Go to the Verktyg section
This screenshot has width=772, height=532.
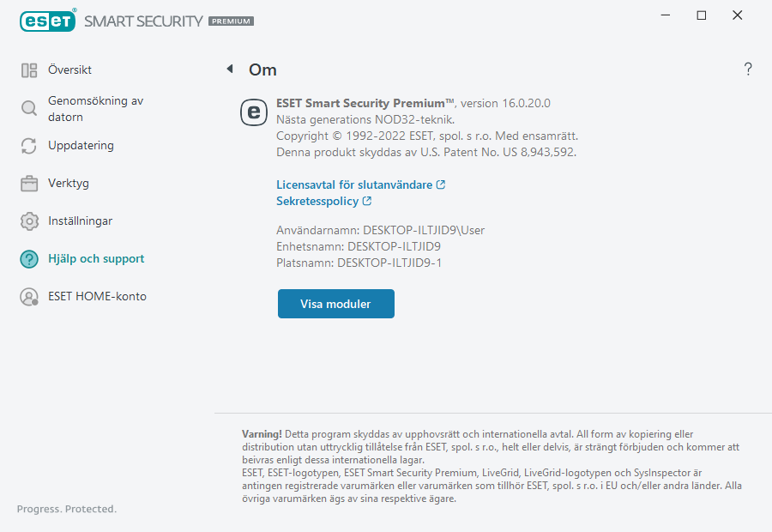tap(69, 184)
